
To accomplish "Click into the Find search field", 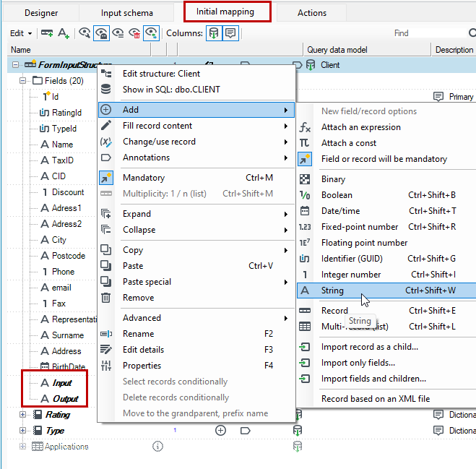I will [431, 33].
